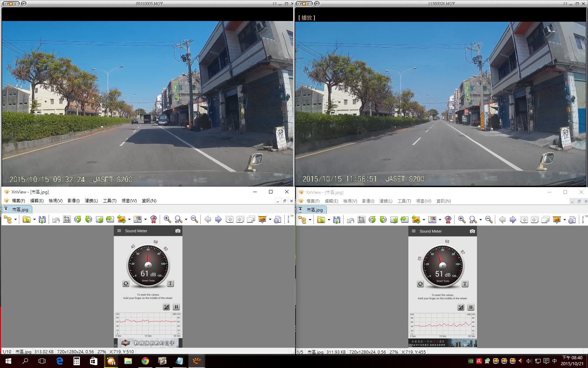This screenshot has width=588, height=368.
Task: Open the 檔案(F) menu in left XnView
Action: pos(19,201)
